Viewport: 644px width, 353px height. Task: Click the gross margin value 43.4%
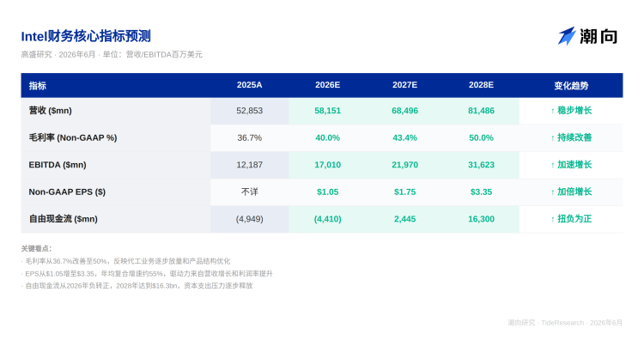(x=404, y=137)
